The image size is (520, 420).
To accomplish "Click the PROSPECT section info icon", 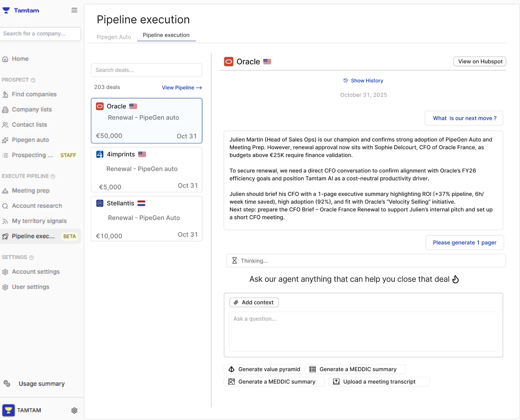I will coord(33,80).
